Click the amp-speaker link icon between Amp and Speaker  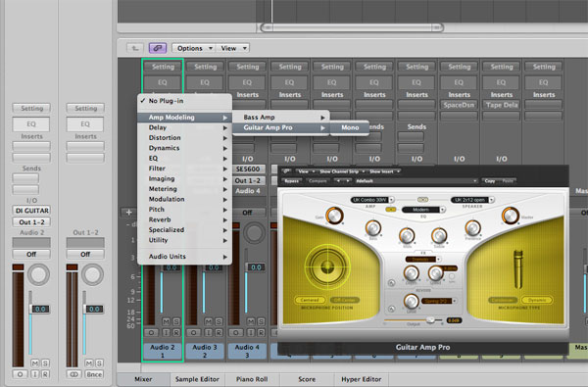(x=422, y=200)
